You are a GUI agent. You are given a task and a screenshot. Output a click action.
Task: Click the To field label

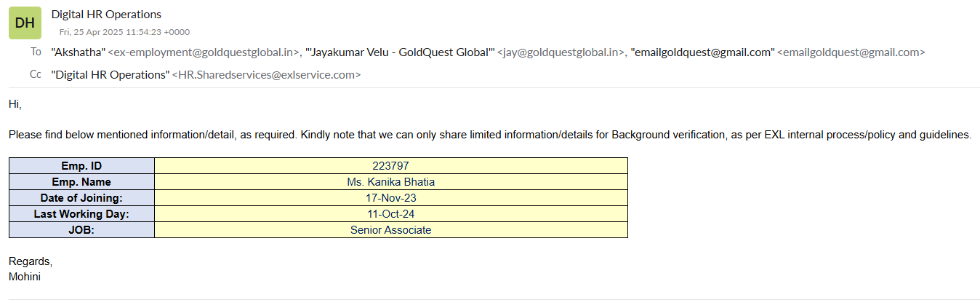(x=36, y=52)
